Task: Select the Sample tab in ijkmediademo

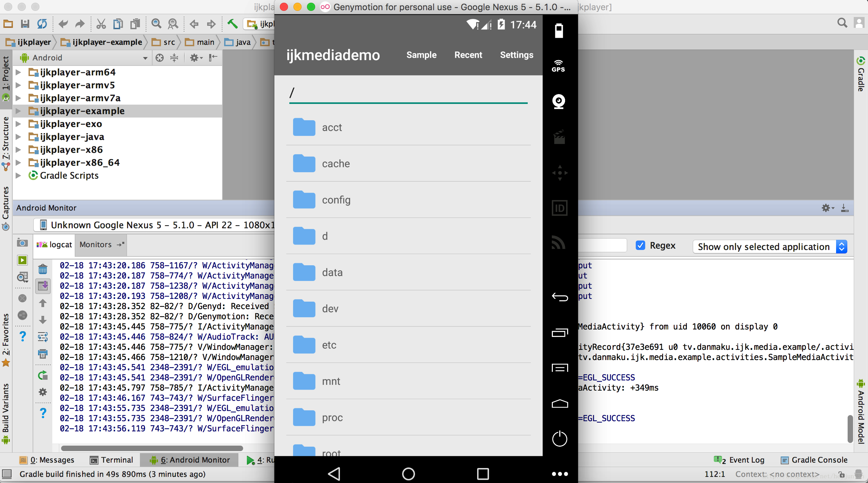Action: coord(421,55)
